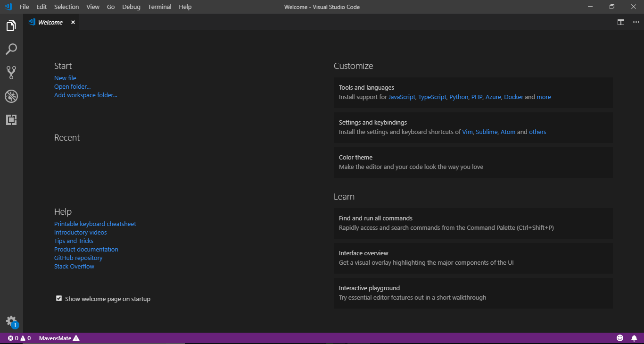Open the Tips and Tricks link

tap(74, 241)
